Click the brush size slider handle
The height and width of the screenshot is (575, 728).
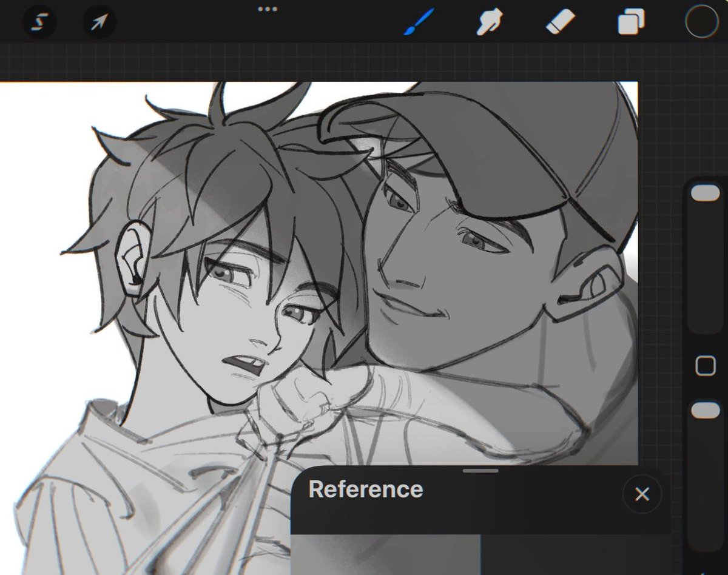pos(705,193)
